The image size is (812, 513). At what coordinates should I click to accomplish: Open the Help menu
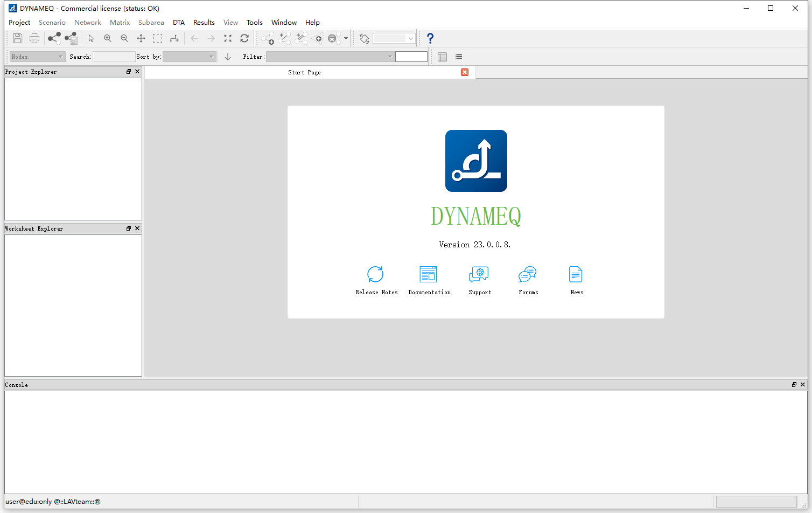[313, 22]
